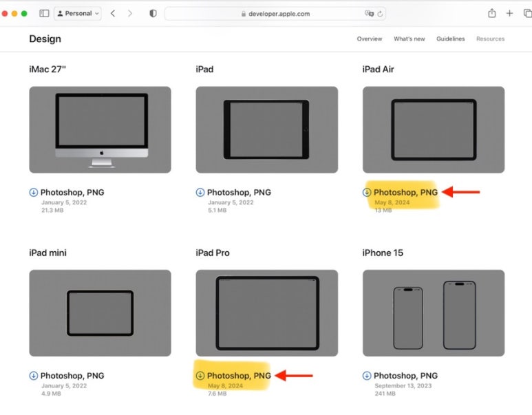This screenshot has height=415, width=532.
Task: Go back to the previous page
Action: pyautogui.click(x=113, y=13)
